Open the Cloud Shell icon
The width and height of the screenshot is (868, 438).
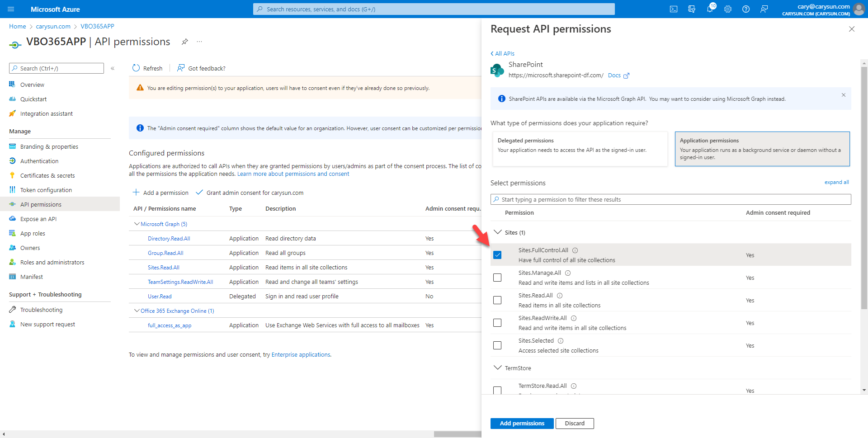[x=674, y=9]
